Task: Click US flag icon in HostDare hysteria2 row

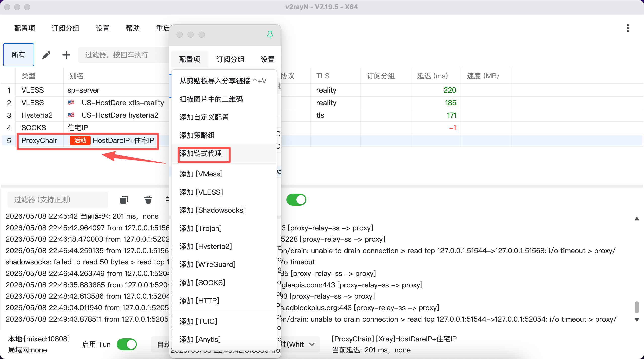Action: point(71,115)
